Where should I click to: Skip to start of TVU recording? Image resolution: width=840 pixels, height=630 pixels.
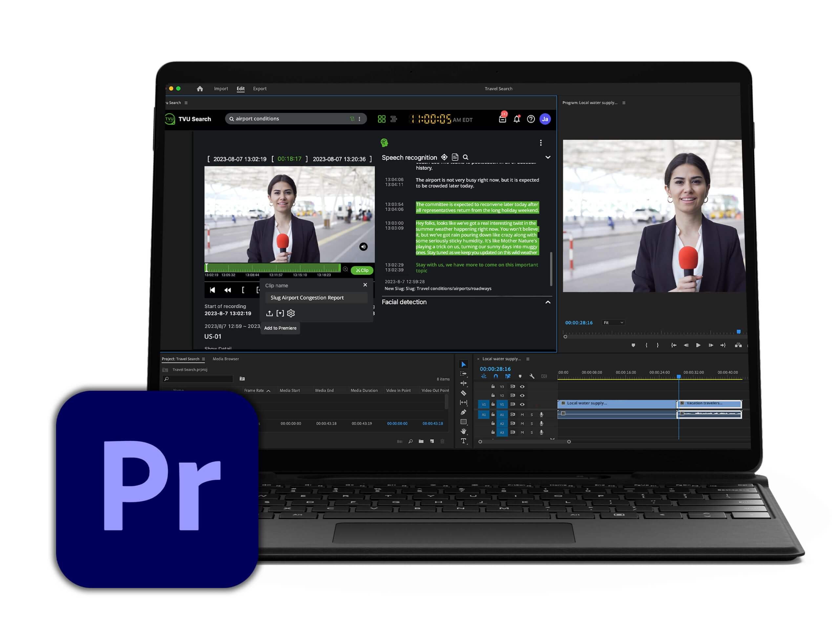(212, 290)
